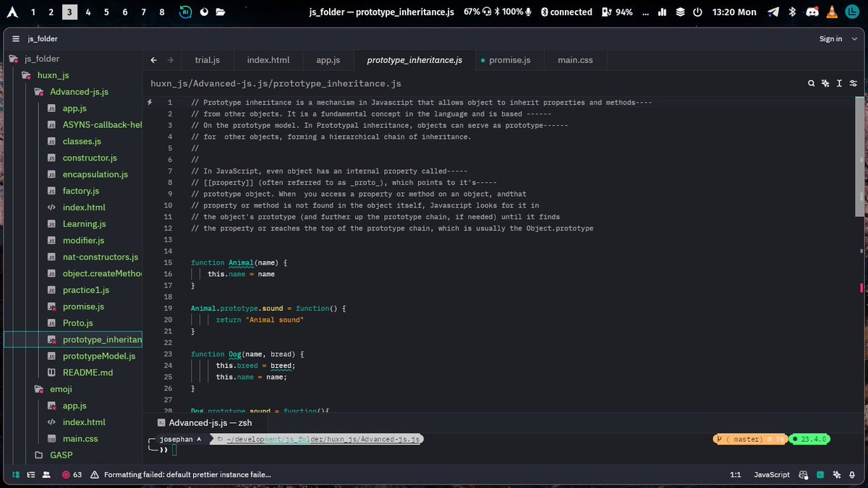Open VLC cone tray icon
Screen dimensions: 868x488
[830, 12]
